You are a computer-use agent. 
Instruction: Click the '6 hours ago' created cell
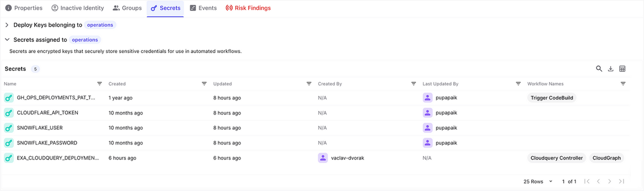pyautogui.click(x=122, y=158)
